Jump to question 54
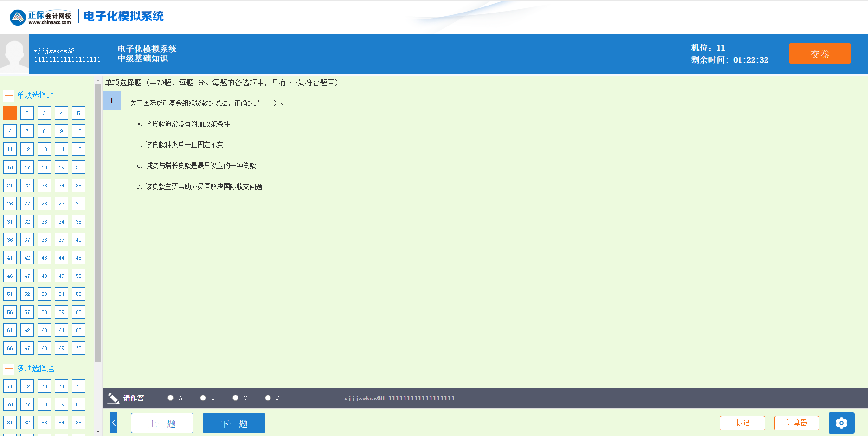Viewport: 868px width, 436px height. [61, 294]
